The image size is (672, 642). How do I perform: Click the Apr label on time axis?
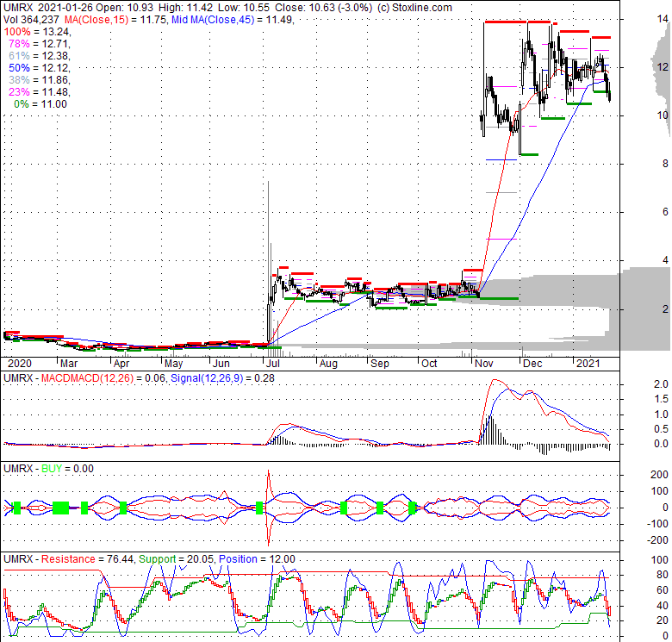pos(121,364)
